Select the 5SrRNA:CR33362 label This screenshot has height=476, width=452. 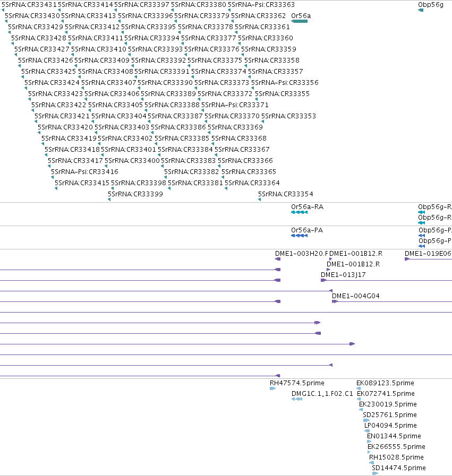point(258,16)
